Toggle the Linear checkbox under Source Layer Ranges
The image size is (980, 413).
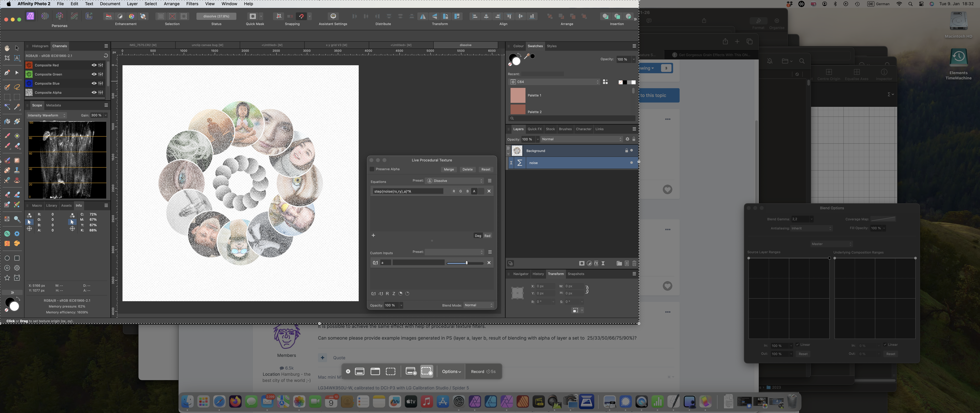(797, 345)
